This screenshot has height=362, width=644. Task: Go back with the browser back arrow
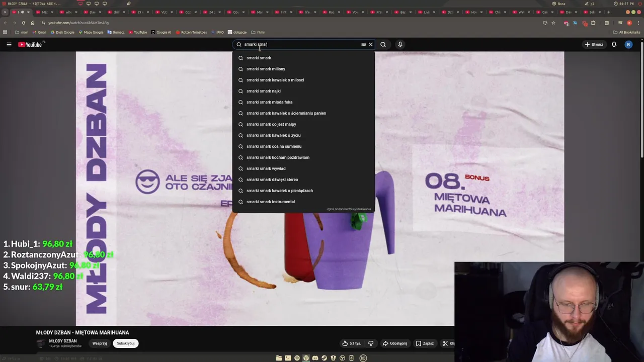point(6,23)
